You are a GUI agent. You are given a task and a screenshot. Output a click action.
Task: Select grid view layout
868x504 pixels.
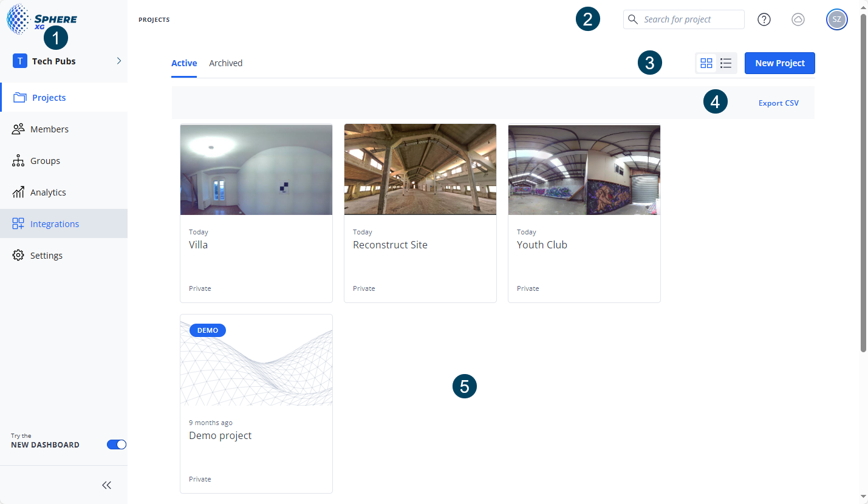pyautogui.click(x=706, y=63)
